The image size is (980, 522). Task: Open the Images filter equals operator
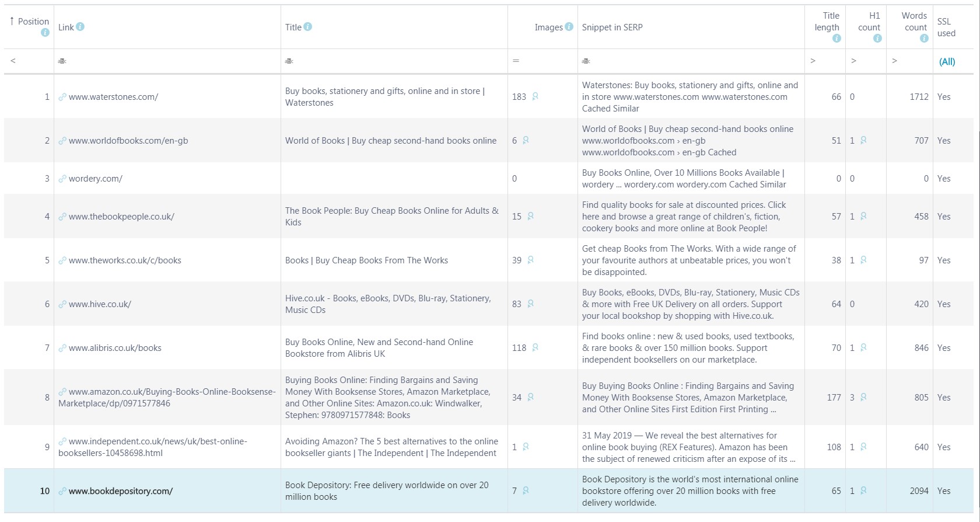[516, 61]
